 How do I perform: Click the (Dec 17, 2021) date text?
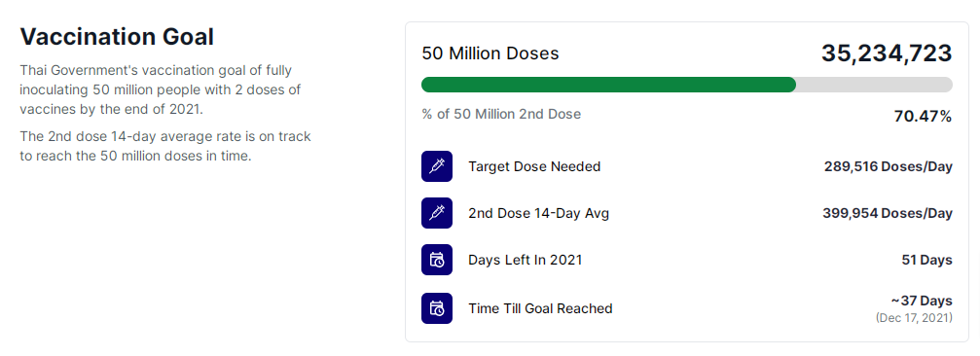(x=914, y=318)
